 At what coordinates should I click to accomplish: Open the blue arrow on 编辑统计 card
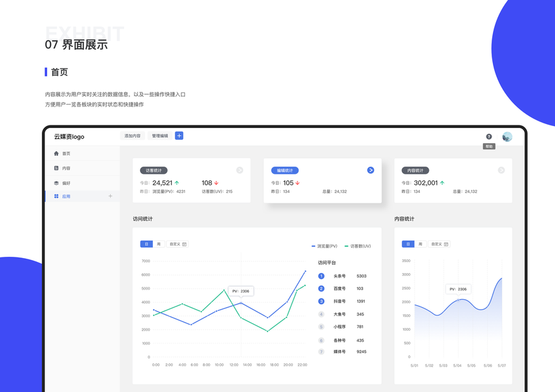coord(371,170)
